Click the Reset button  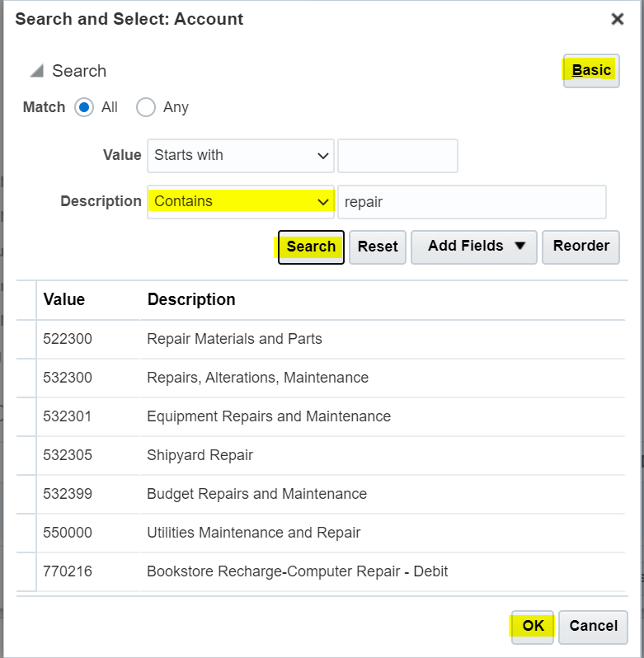(378, 247)
